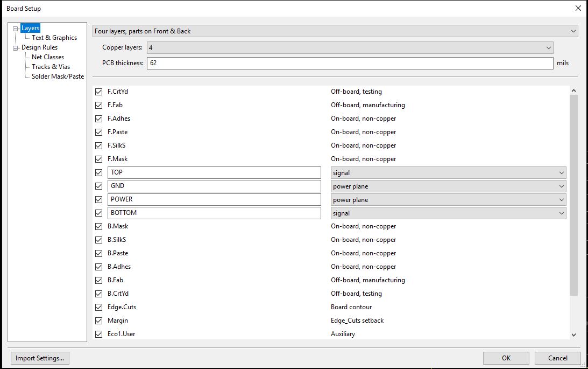This screenshot has width=588, height=369.
Task: Collapse the Design Rules tree node
Action: [16, 48]
